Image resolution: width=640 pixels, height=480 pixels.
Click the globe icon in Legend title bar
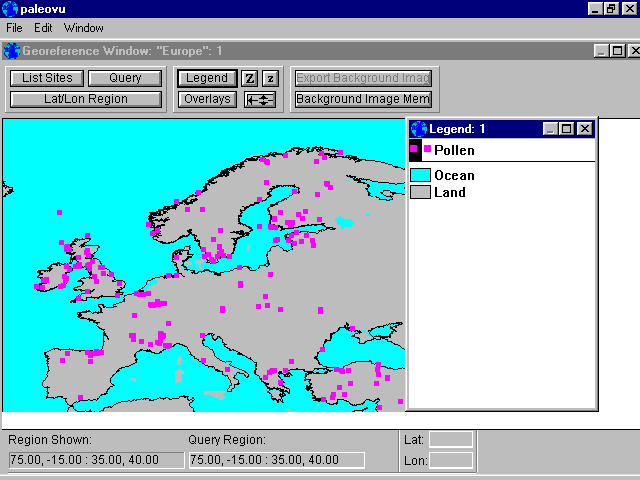coord(418,128)
